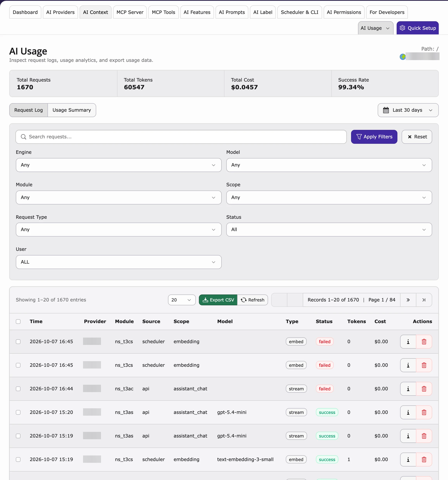Click the magnifier icon in search box
This screenshot has width=448, height=480.
click(23, 137)
